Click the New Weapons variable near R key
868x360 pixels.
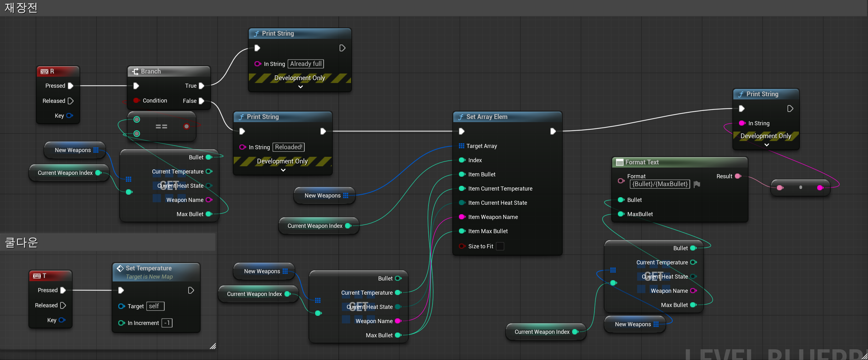pos(73,150)
